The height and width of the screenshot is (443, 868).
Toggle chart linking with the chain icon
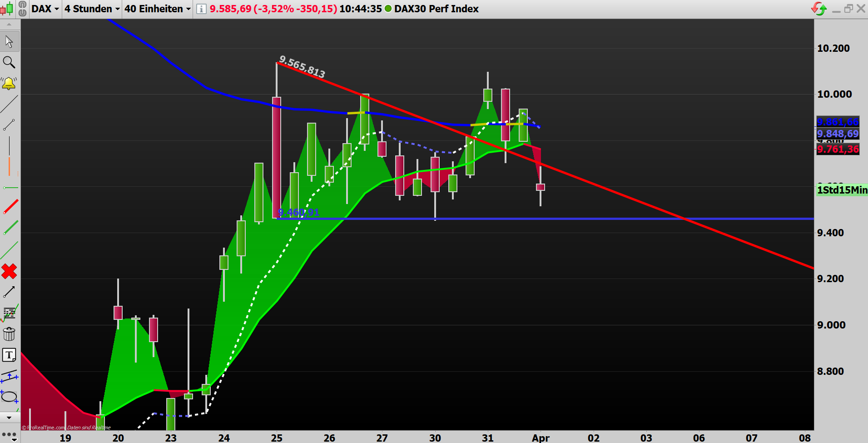tap(21, 8)
